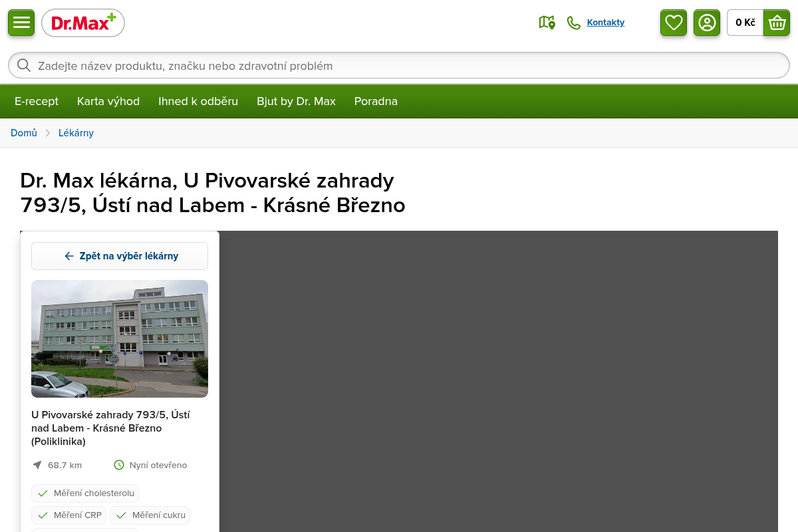
Task: Click the 0 Kč cart total
Action: (x=745, y=23)
